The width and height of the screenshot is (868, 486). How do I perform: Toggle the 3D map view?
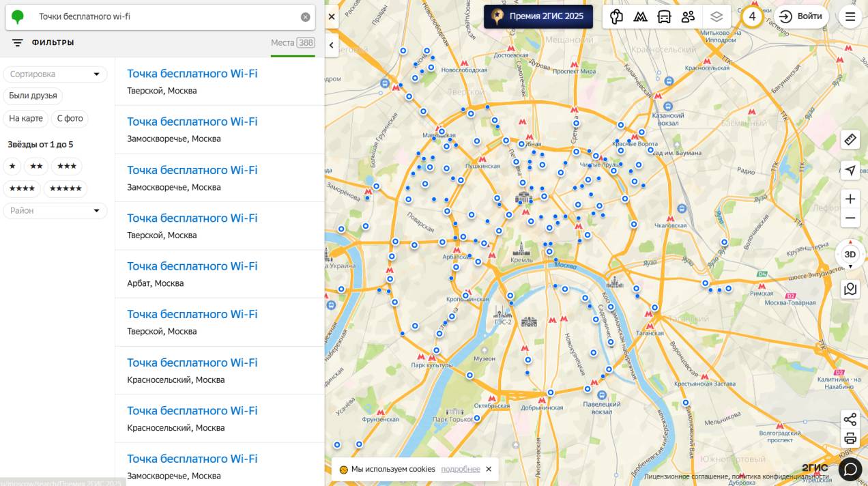850,255
